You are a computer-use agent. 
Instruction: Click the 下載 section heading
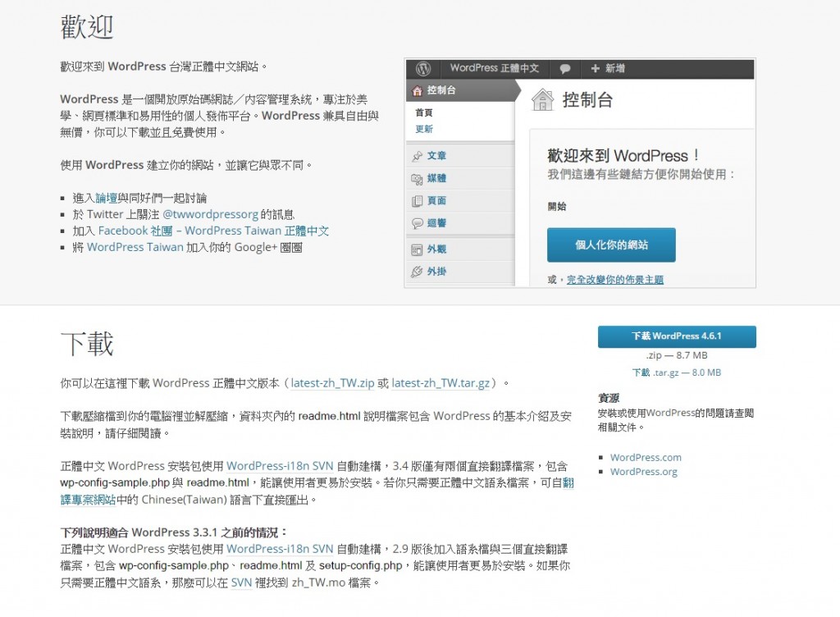click(x=87, y=344)
